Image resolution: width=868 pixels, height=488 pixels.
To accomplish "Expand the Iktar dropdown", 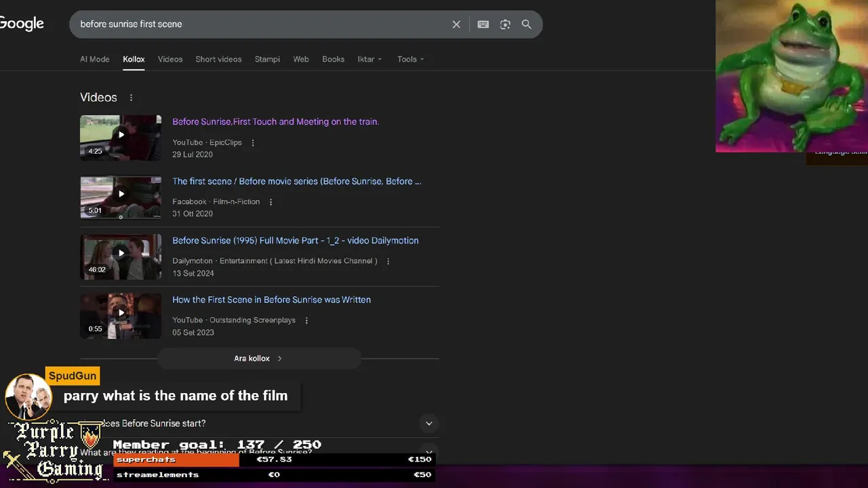I will click(370, 59).
